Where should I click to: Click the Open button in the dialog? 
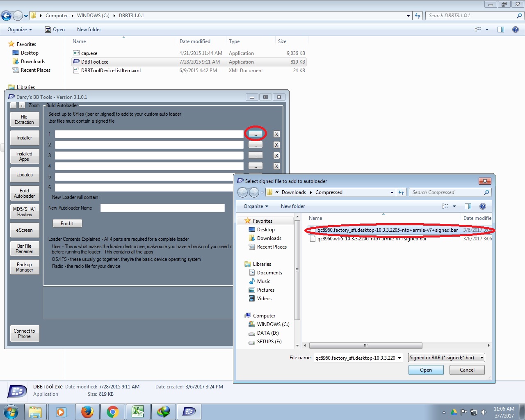point(426,370)
